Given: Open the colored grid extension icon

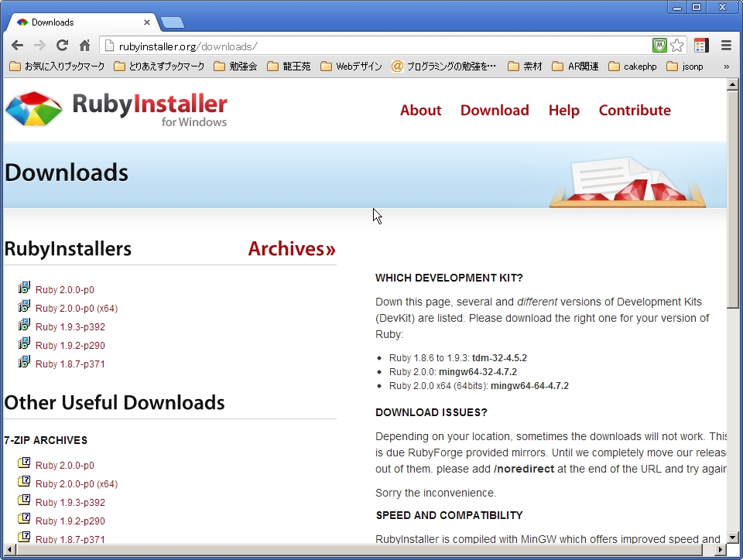Looking at the screenshot, I should pyautogui.click(x=701, y=46).
